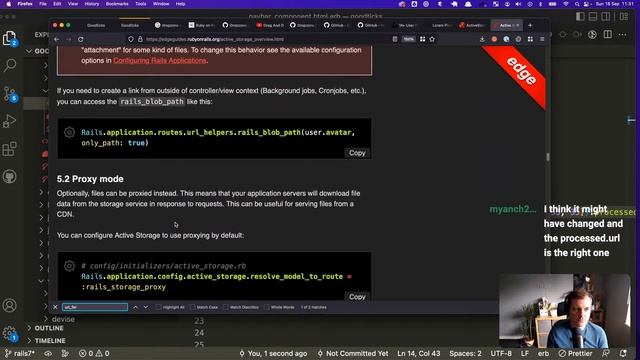
Task: Open the Firefox Tools menu
Action: click(x=140, y=4)
